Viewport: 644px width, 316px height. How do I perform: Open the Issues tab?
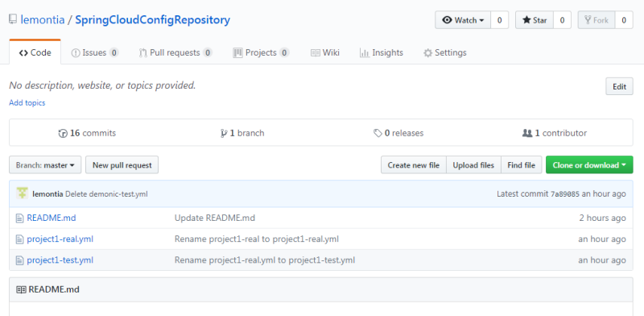point(95,52)
